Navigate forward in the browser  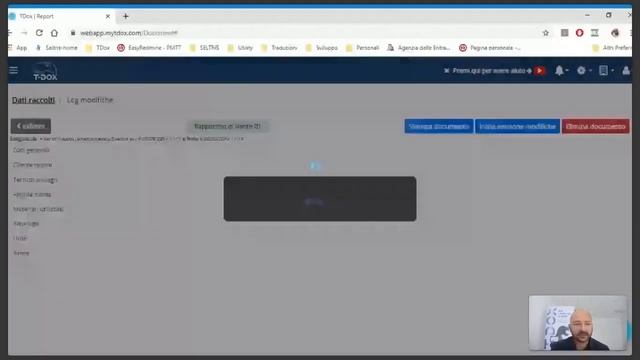click(24, 33)
